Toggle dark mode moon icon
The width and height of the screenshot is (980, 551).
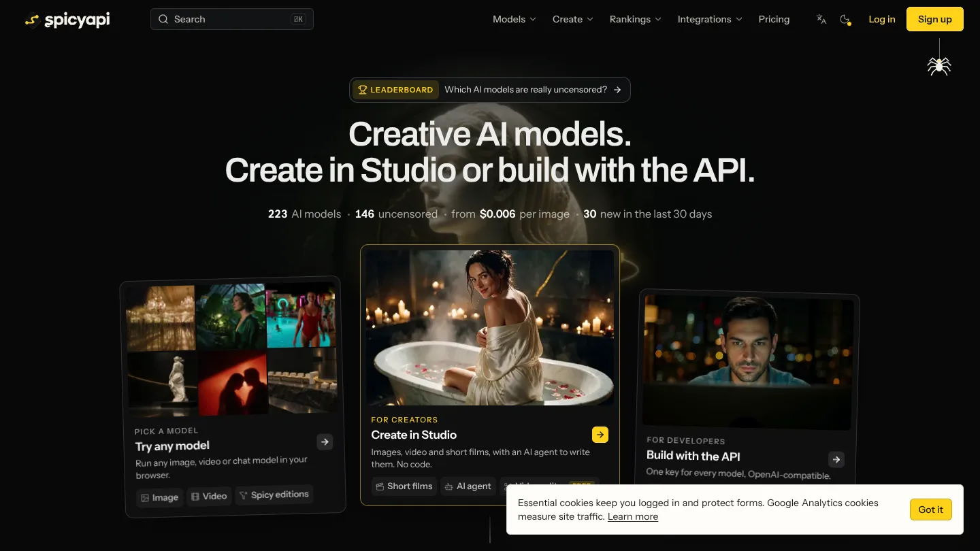tap(845, 20)
